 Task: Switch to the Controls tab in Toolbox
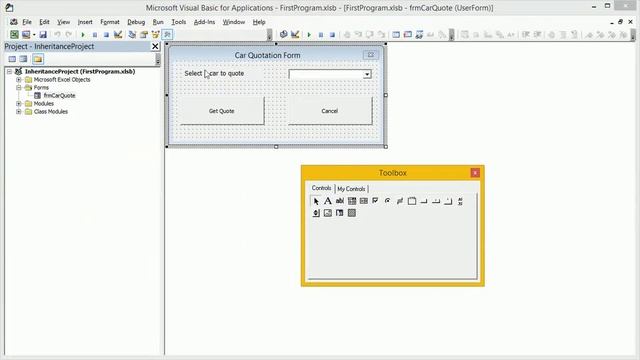pos(321,188)
